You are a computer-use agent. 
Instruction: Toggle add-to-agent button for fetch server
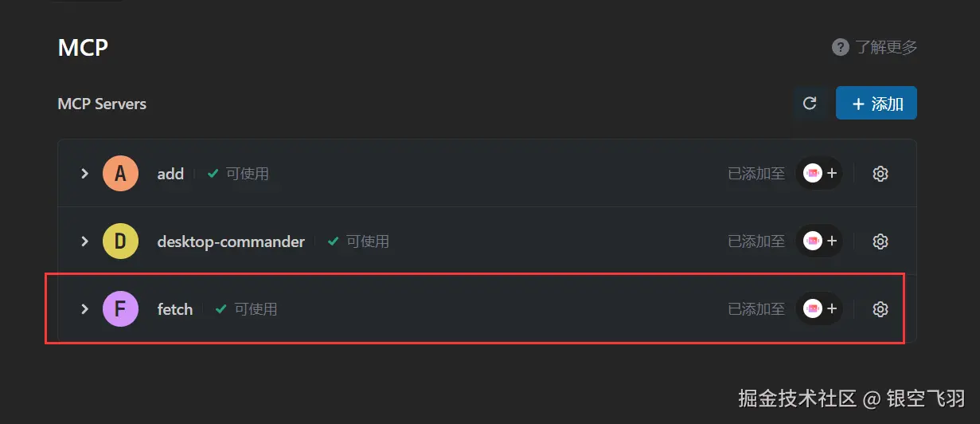tap(820, 309)
